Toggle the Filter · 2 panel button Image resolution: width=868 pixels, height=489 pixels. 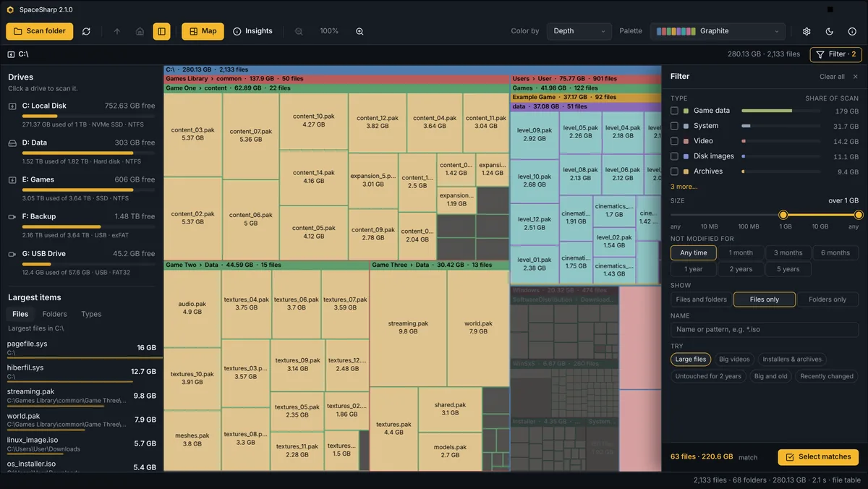(836, 54)
